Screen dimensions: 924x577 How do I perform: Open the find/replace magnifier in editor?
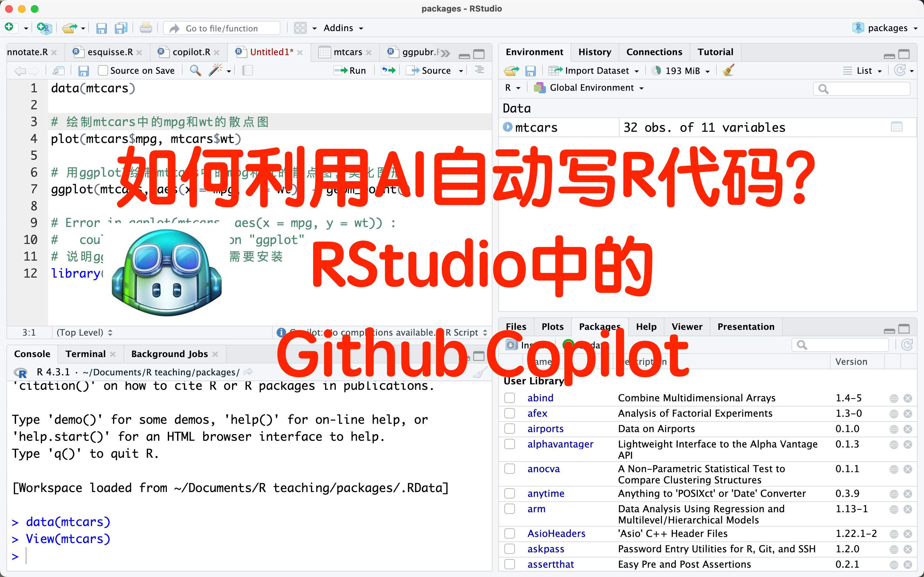tap(195, 71)
